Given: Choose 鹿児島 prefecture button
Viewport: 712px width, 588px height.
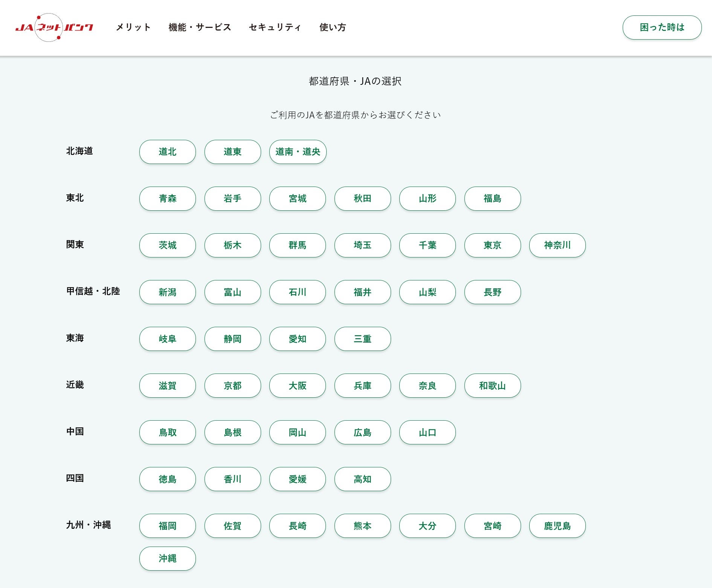Looking at the screenshot, I should [557, 526].
